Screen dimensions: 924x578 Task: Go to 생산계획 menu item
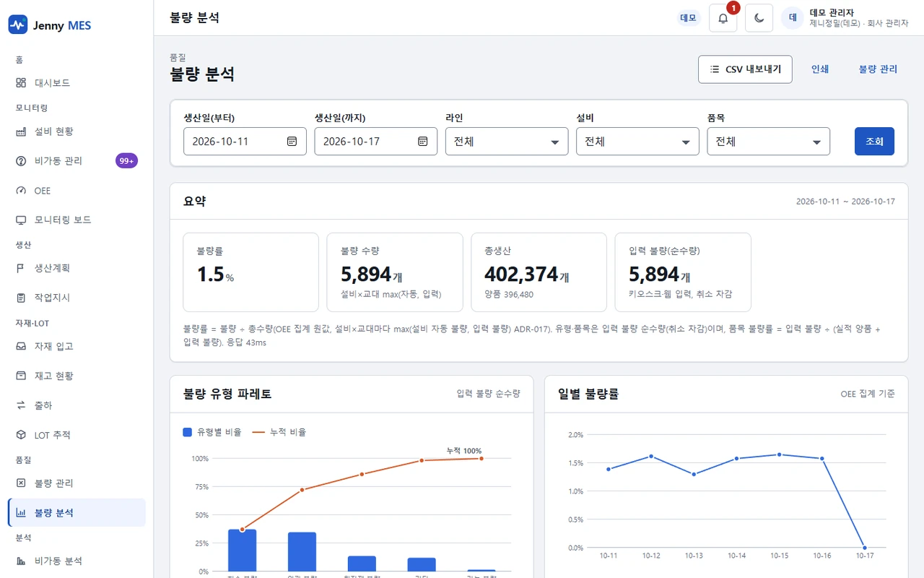click(x=77, y=268)
